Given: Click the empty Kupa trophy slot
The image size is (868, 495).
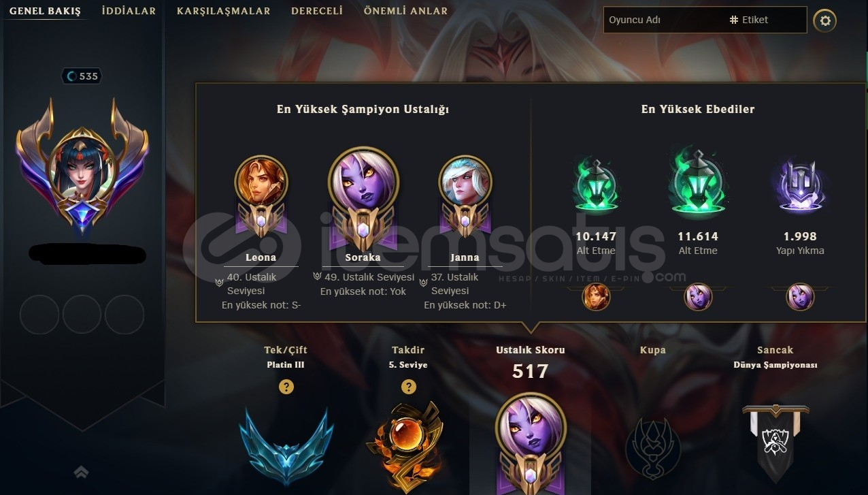Looking at the screenshot, I should pyautogui.click(x=652, y=446).
